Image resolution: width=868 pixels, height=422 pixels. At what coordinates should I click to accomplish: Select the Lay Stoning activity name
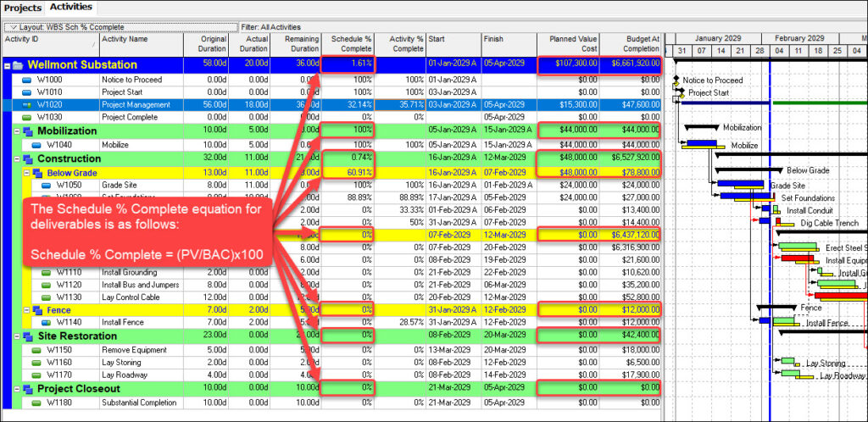pyautogui.click(x=121, y=363)
